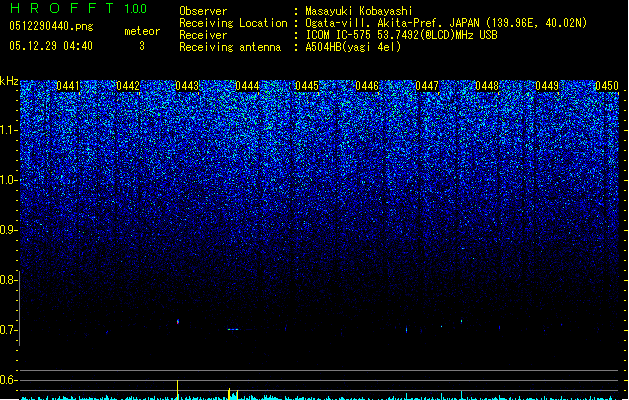The width and height of the screenshot is (629, 400).
Task: Click the 'meteor' label
Action: tap(142, 31)
